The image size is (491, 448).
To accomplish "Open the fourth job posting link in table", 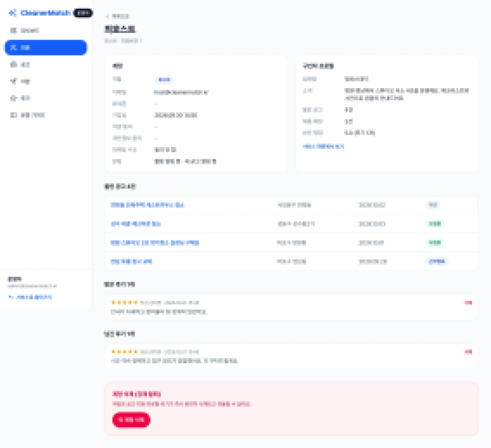I will [131, 262].
